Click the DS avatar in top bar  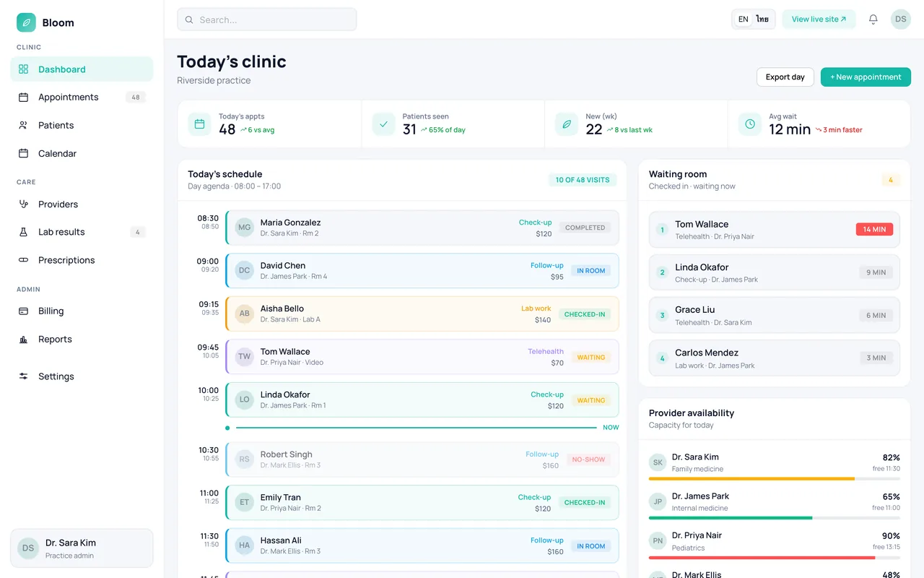click(901, 20)
